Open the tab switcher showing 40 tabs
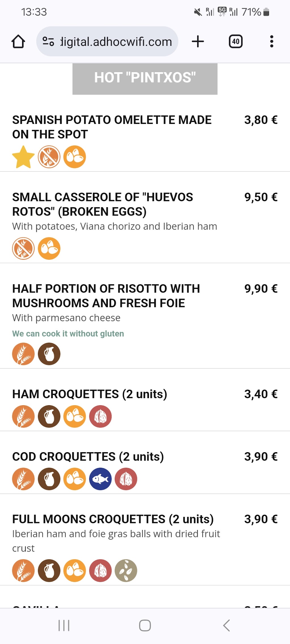The width and height of the screenshot is (290, 644). 236,42
